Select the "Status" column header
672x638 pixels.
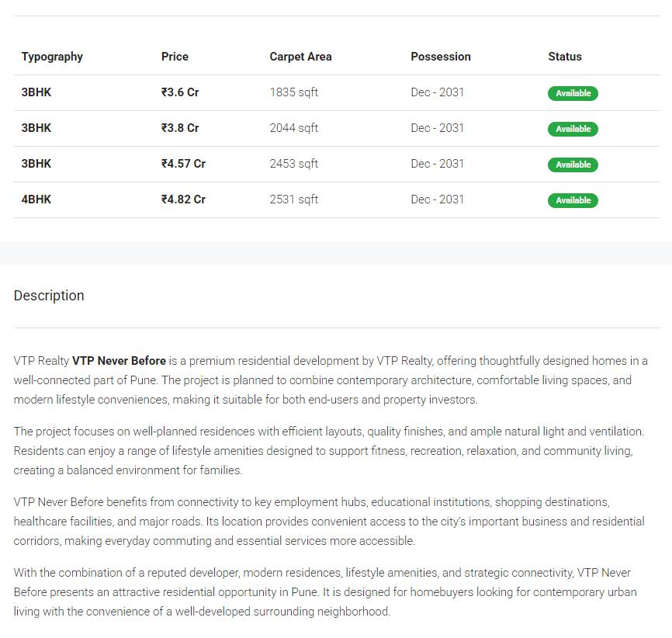click(x=565, y=57)
